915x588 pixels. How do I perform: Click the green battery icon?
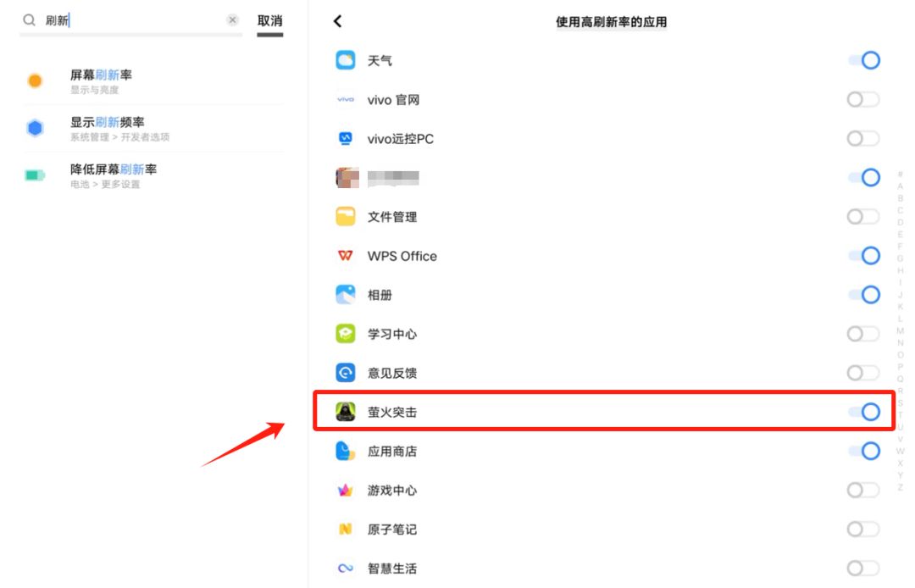[35, 175]
